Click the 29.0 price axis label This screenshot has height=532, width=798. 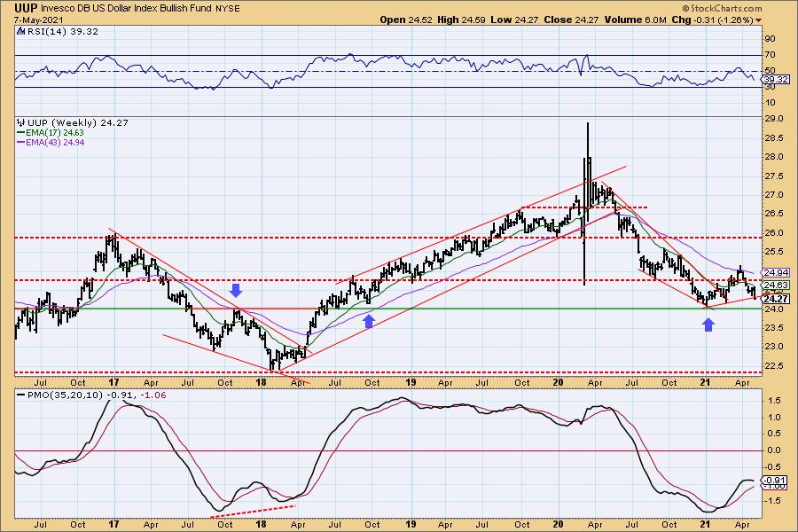[x=772, y=119]
